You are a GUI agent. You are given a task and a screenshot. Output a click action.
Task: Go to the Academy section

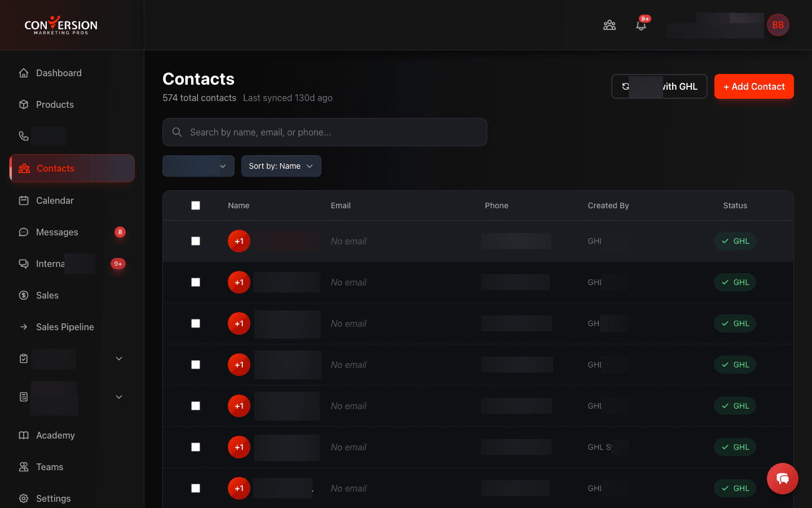(x=55, y=435)
